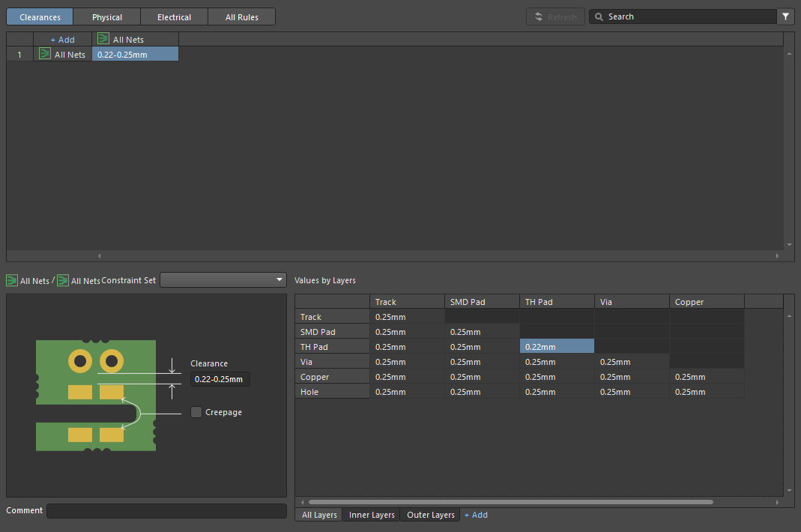Image resolution: width=801 pixels, height=532 pixels.
Task: Switch to the Electrical tab
Action: tap(174, 17)
